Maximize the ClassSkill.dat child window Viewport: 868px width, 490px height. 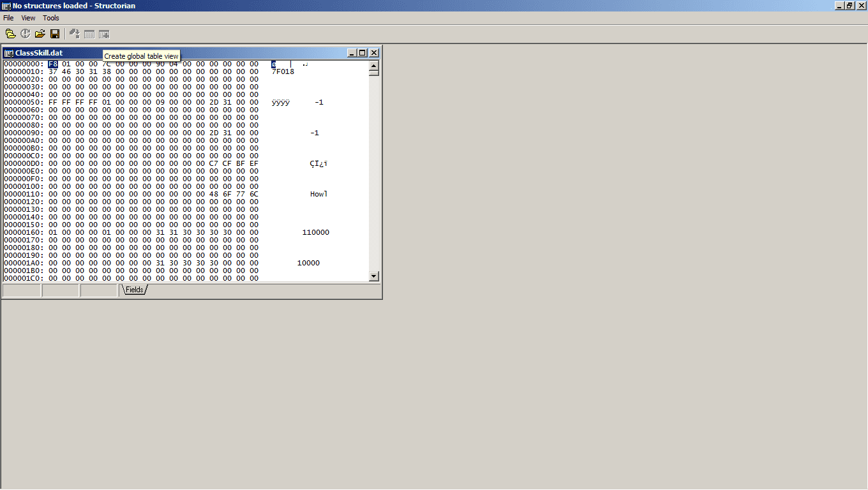pos(362,53)
